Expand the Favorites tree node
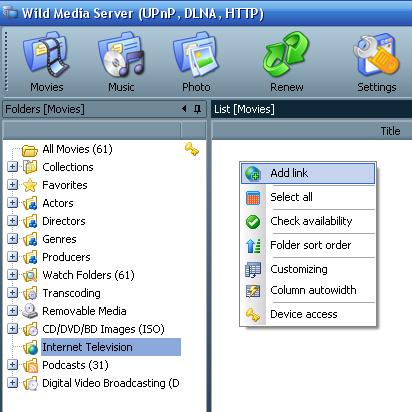Image resolution: width=412 pixels, height=412 pixels. pyautogui.click(x=12, y=185)
